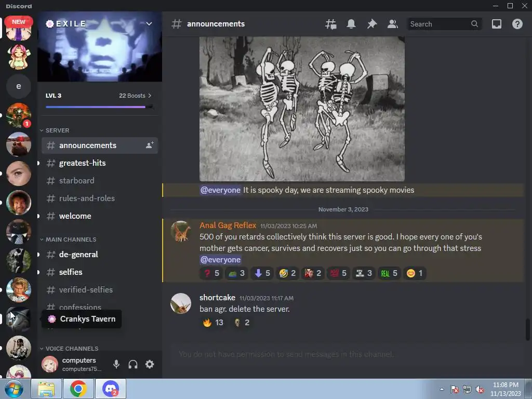This screenshot has height=399, width=532.
Task: Toggle the 100 emoji reaction
Action: pos(338,273)
